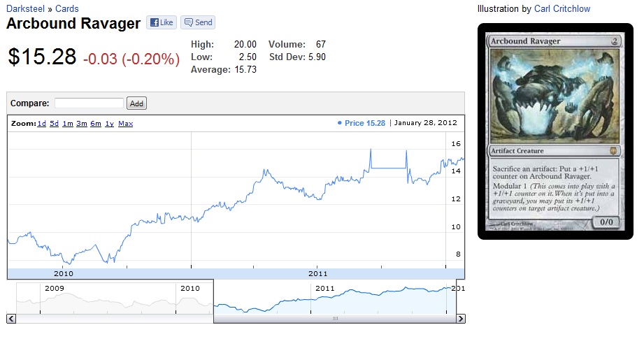Click the Facebook Like button
Viewport: 644px width, 339px height.
pos(160,22)
